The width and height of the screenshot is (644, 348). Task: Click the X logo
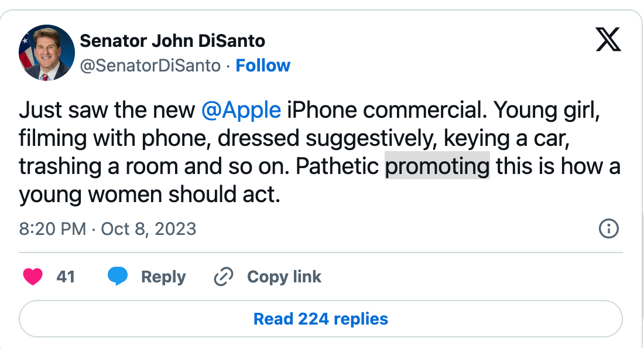(609, 40)
